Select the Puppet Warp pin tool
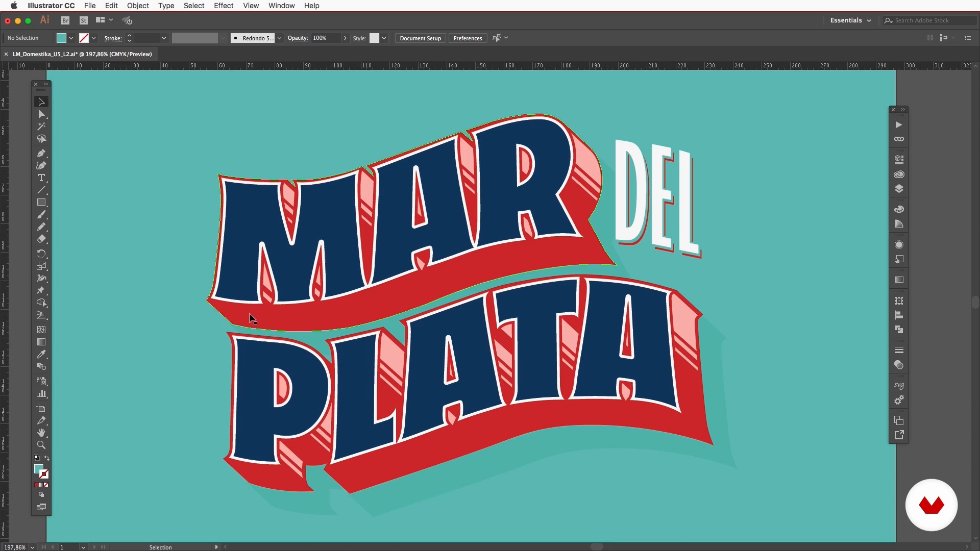 pos(41,290)
